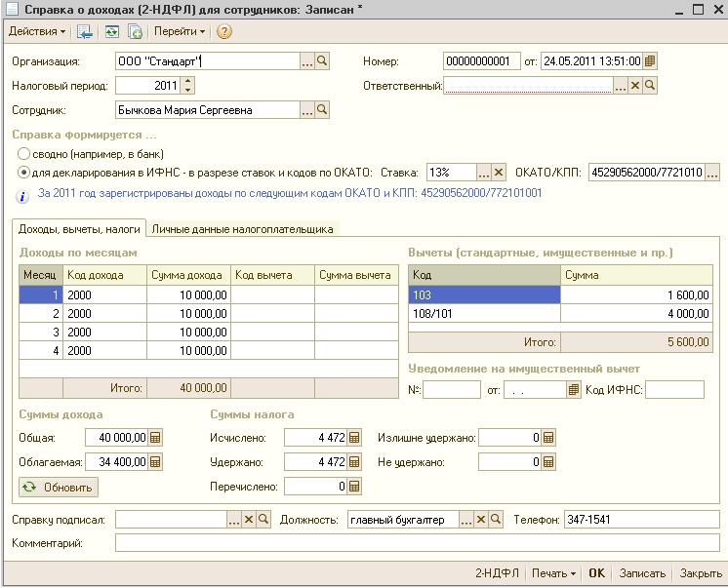Image resolution: width=728 pixels, height=588 pixels.
Task: Open the Действия menu
Action: click(37, 31)
